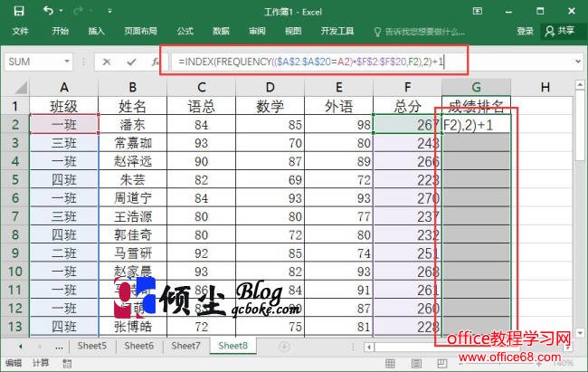Switch to Page Layout view icon

416,363
